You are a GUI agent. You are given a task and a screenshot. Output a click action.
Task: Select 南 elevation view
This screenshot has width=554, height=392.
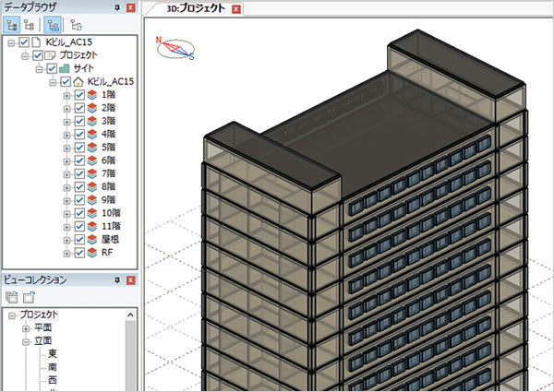coord(53,367)
